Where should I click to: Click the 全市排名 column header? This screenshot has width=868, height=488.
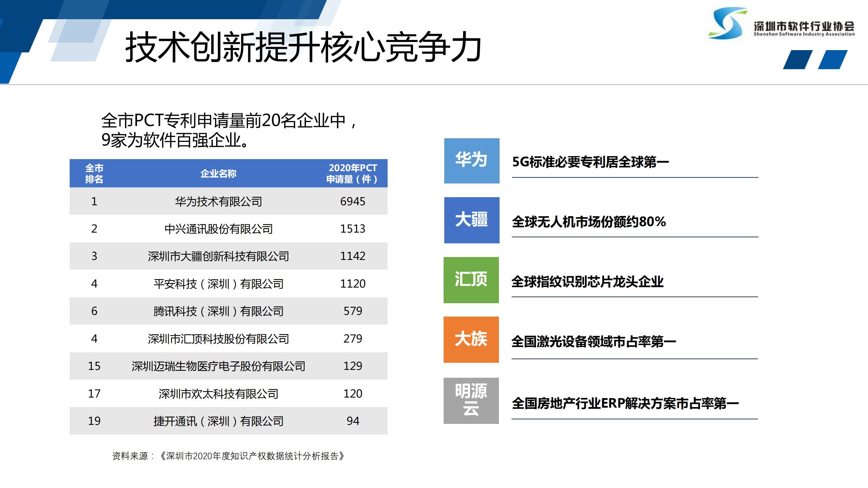click(x=94, y=173)
